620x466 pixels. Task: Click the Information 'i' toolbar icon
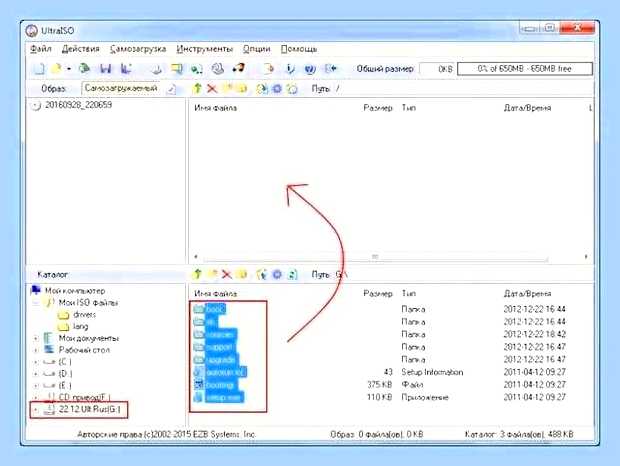pos(290,69)
